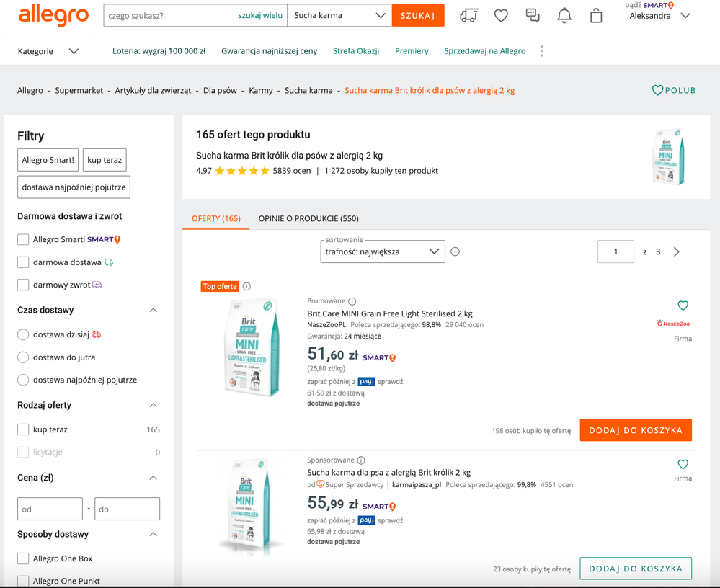720x588 pixels.
Task: Add Brit Care MINI offer to cart
Action: (636, 430)
